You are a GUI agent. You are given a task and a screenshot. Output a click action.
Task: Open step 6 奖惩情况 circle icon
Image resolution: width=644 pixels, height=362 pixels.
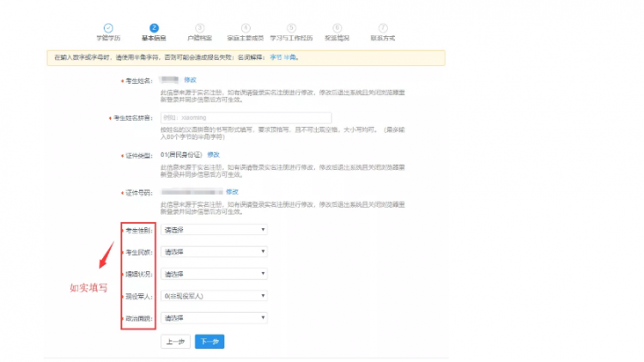(x=337, y=28)
